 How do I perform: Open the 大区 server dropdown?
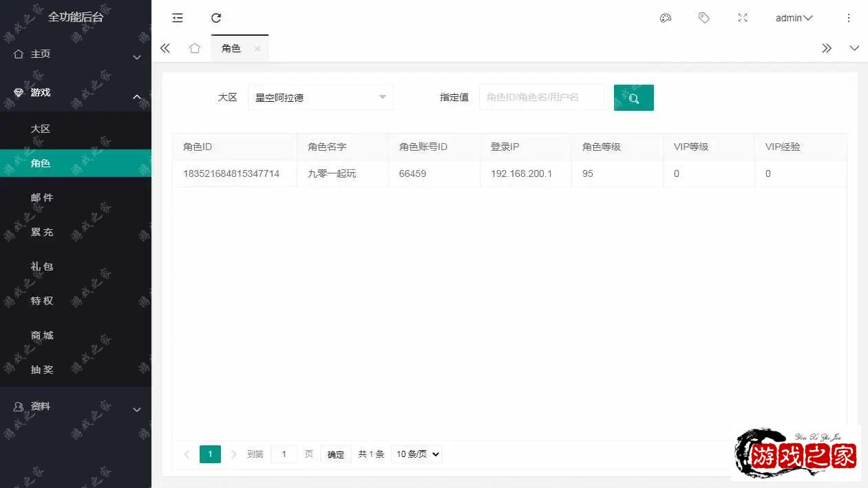click(320, 97)
